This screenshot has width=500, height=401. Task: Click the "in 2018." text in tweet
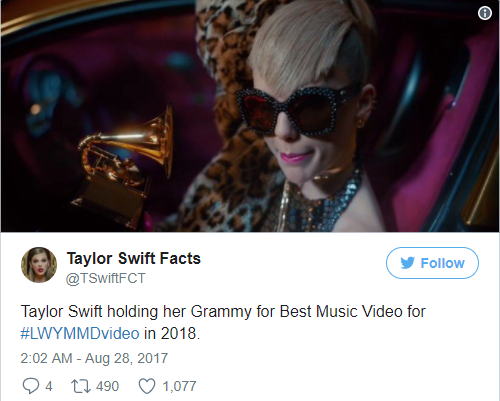(172, 333)
